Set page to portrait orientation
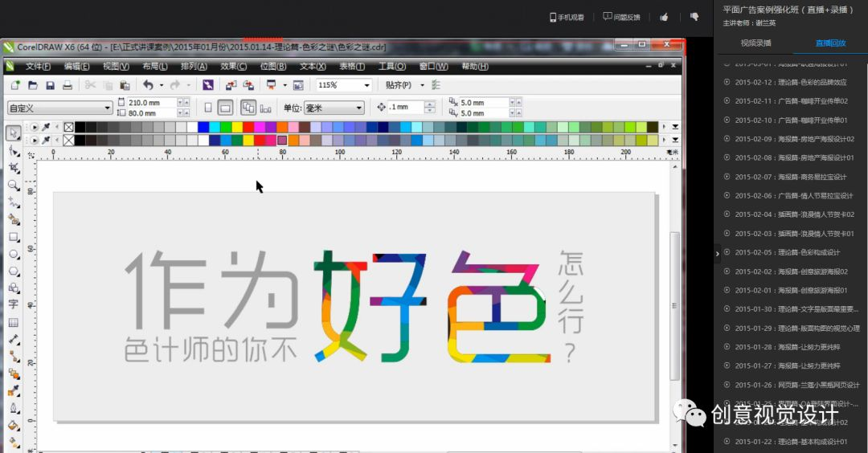868x453 pixels. click(208, 108)
